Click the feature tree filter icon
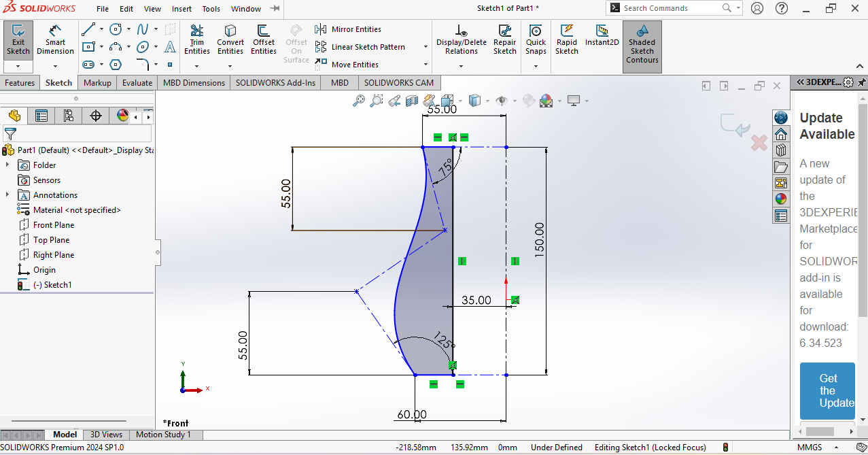The width and height of the screenshot is (868, 455). point(10,133)
